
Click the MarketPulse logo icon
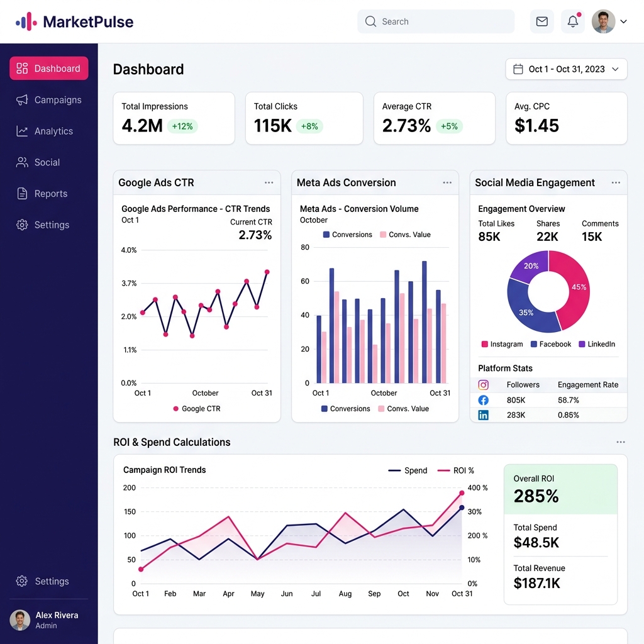coord(26,21)
